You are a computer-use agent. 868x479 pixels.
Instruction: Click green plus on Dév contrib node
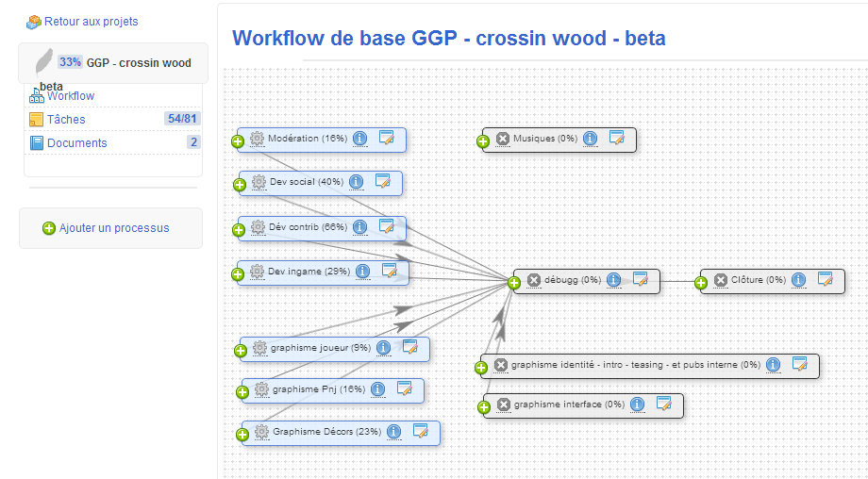click(x=239, y=230)
